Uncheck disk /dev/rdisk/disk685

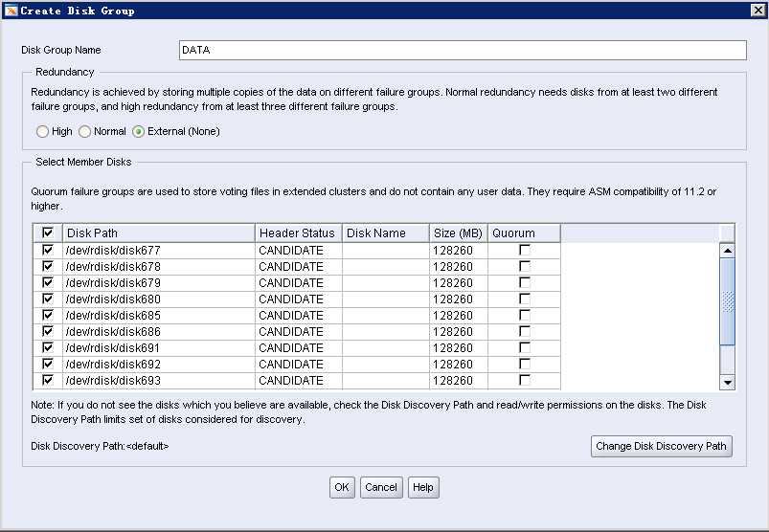(48, 315)
